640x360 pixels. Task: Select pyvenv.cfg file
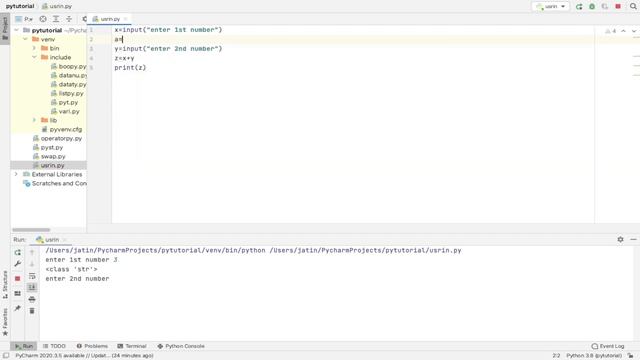(x=62, y=129)
